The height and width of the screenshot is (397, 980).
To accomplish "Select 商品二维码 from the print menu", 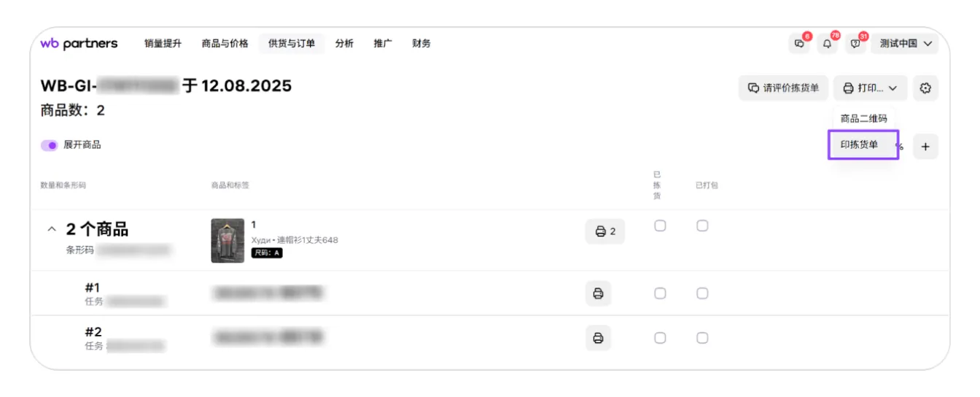I will (863, 119).
